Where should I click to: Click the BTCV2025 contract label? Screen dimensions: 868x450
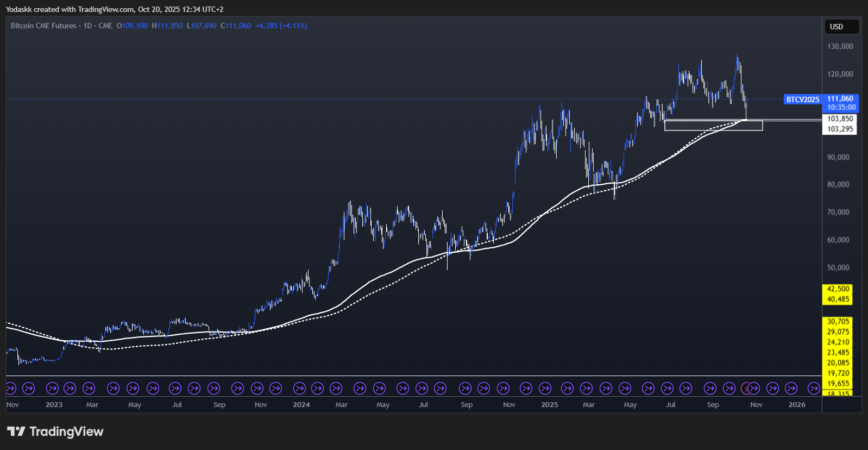tap(802, 99)
